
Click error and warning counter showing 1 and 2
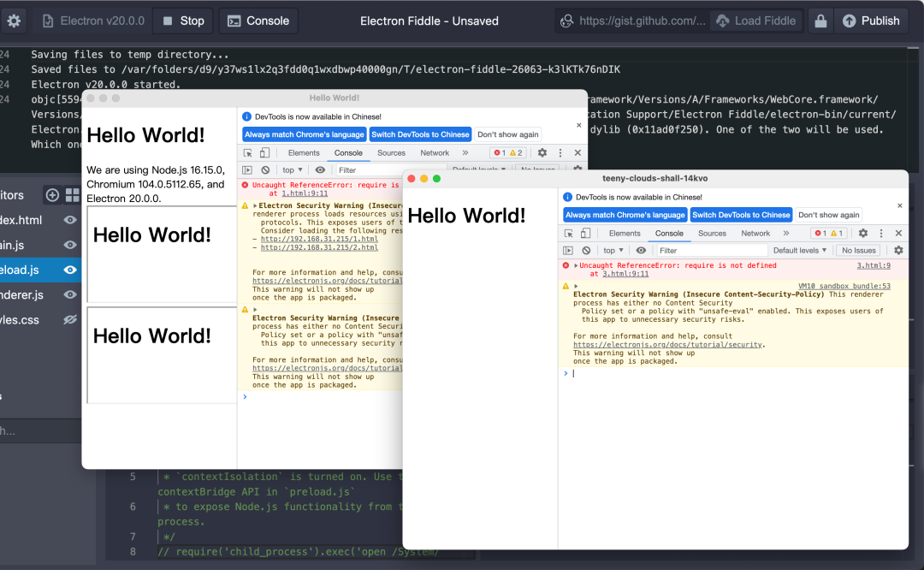(x=508, y=152)
